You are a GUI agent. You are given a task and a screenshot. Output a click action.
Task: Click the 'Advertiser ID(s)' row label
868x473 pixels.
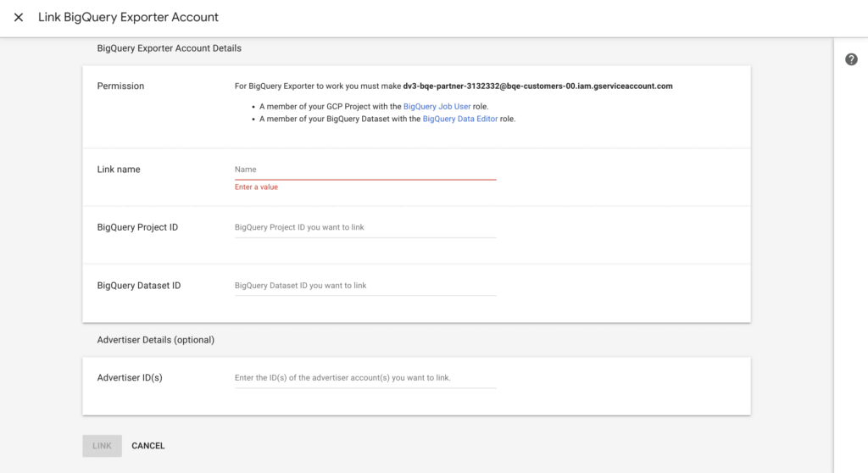click(130, 378)
